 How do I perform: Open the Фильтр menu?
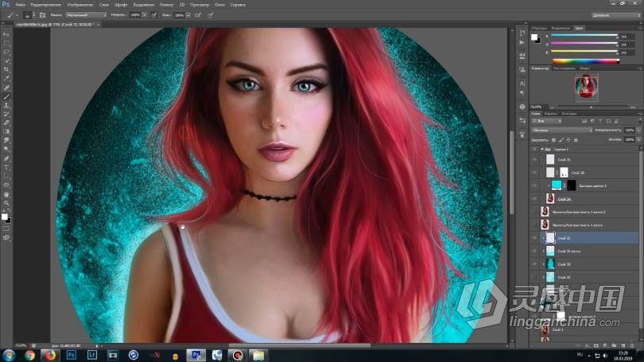pos(166,5)
